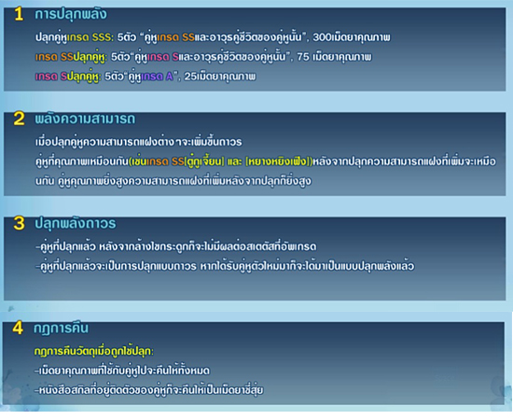
Task: Click the pink เกรด Sปลุกคู่หู label
Action: pyautogui.click(x=68, y=77)
